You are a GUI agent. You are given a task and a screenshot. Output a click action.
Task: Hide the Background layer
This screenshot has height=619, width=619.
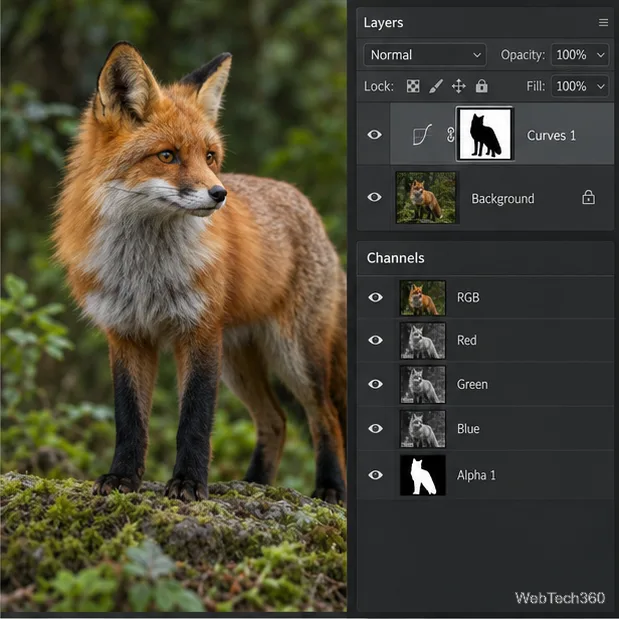tap(374, 197)
